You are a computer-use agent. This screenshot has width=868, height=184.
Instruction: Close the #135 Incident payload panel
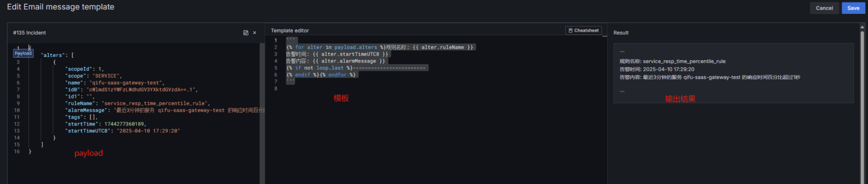[255, 33]
